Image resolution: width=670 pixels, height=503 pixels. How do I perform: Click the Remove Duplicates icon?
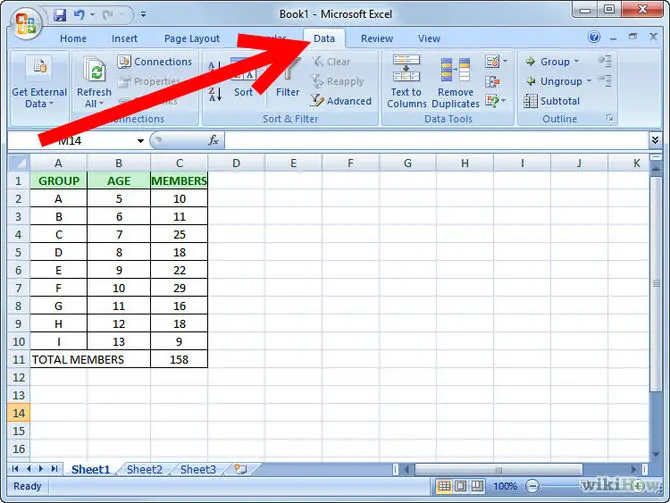455,70
